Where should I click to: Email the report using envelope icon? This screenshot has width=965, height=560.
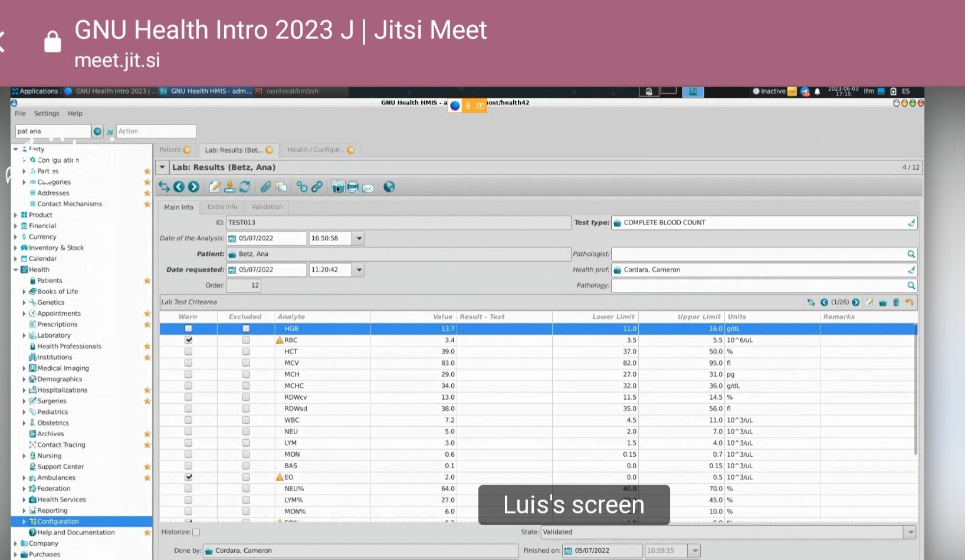point(368,187)
